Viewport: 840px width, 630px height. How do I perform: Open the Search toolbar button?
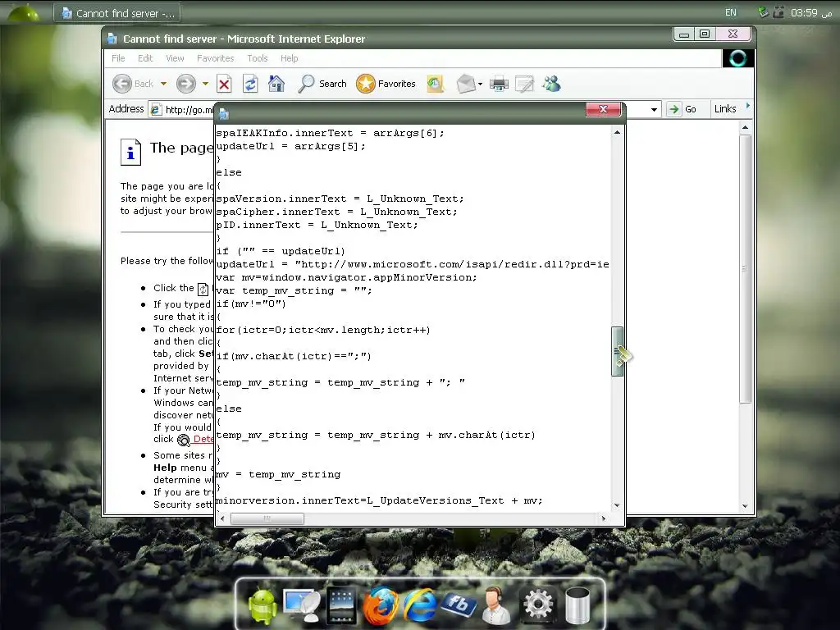pyautogui.click(x=322, y=84)
